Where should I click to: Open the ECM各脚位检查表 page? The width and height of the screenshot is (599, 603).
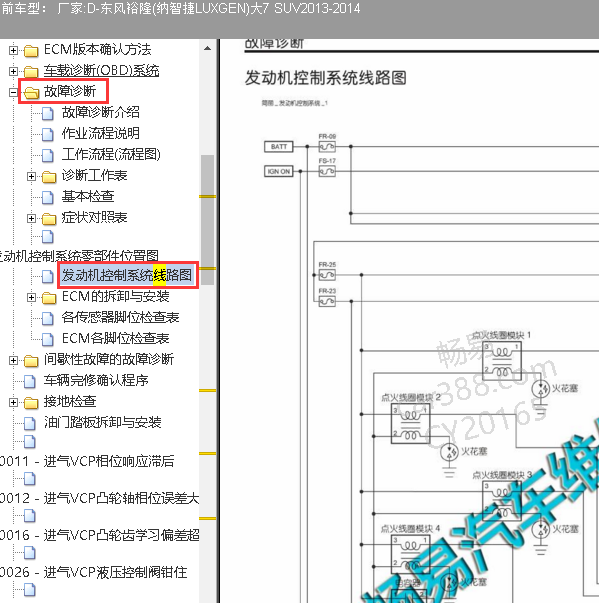tap(115, 338)
